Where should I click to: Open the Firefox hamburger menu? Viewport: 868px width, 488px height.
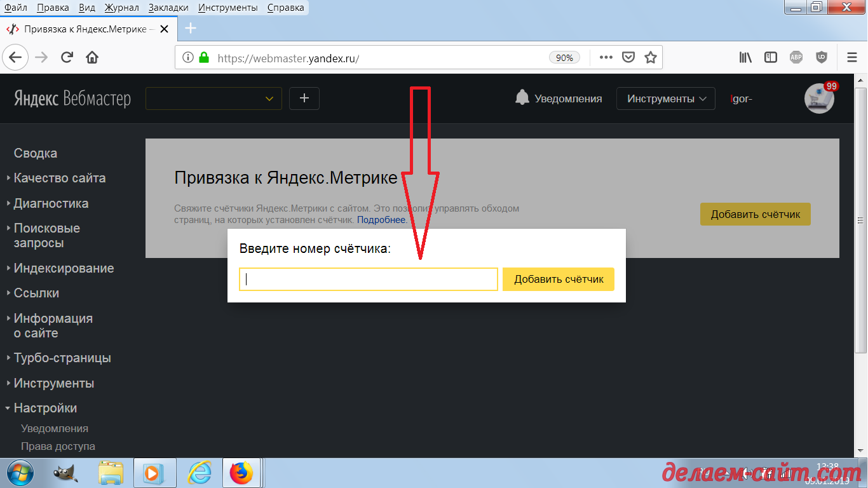(852, 57)
